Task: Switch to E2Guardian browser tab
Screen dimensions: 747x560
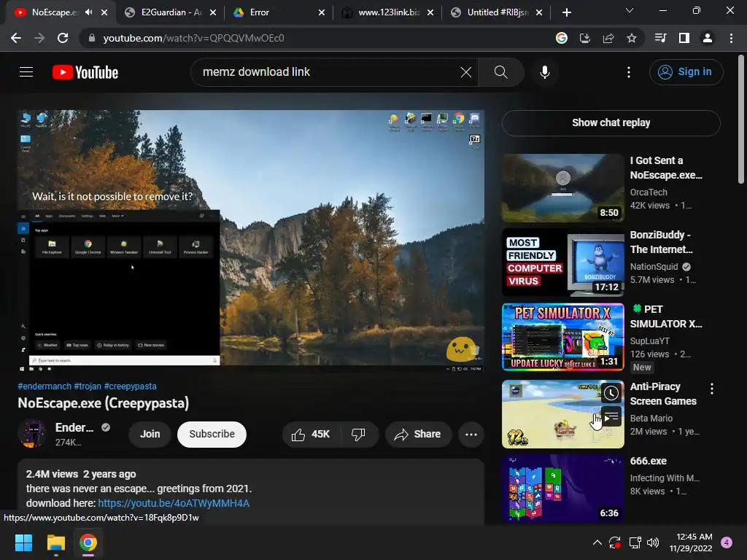Action: 169,12
